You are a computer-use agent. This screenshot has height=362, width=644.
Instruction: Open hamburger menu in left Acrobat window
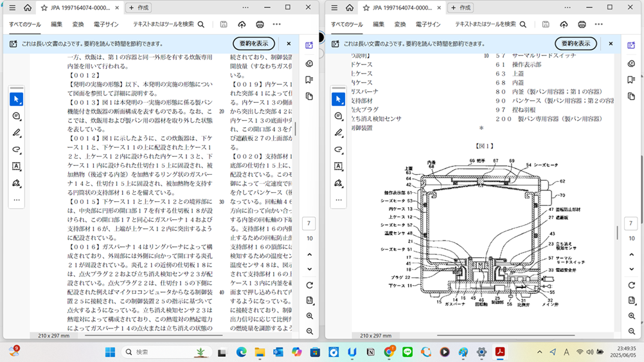[x=12, y=8]
